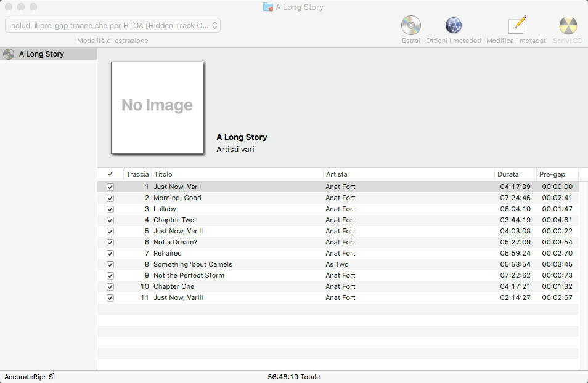This screenshot has height=383, width=588.
Task: Uncheck track 11 Just Now, VarIII
Action: point(110,298)
